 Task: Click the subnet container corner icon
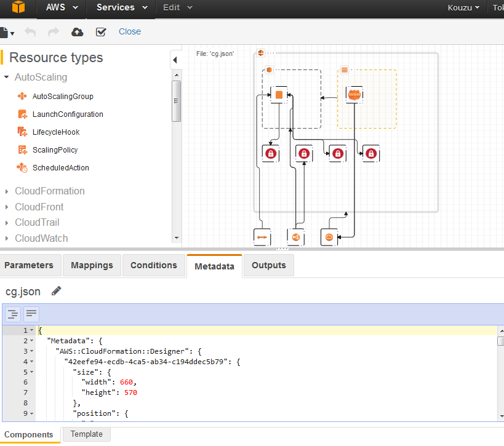click(269, 70)
